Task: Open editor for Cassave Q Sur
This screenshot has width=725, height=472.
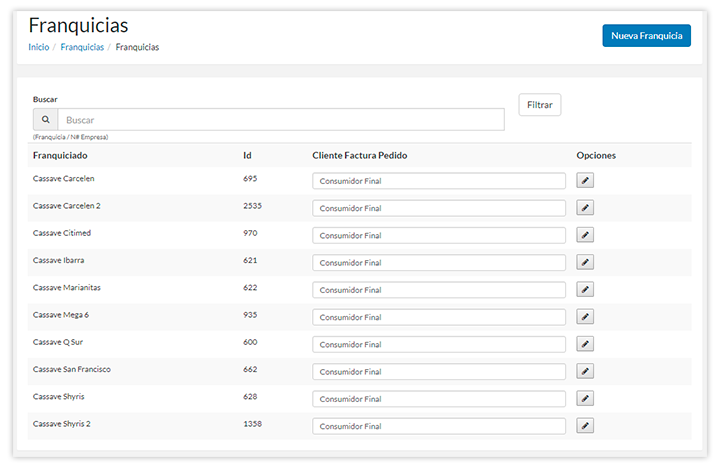Action: (586, 344)
